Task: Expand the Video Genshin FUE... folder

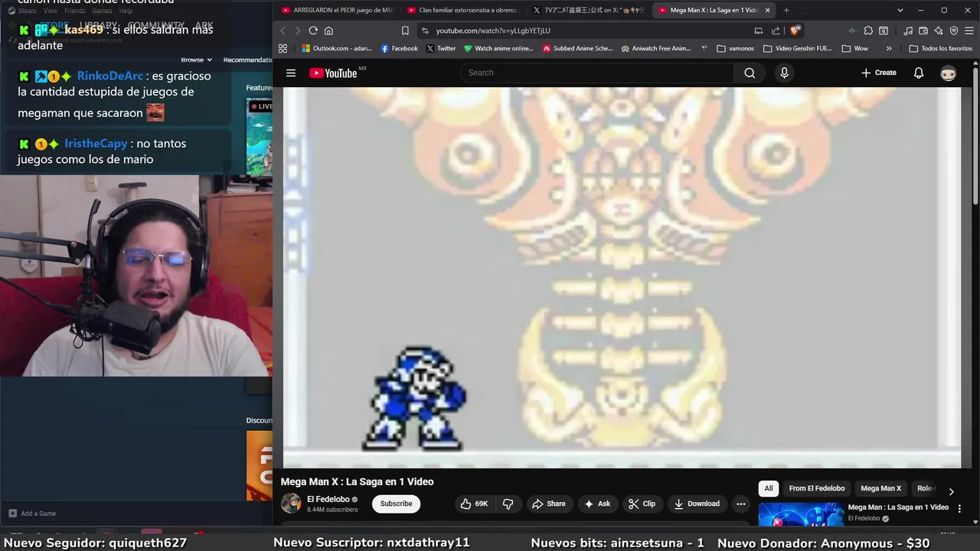Action: click(797, 48)
